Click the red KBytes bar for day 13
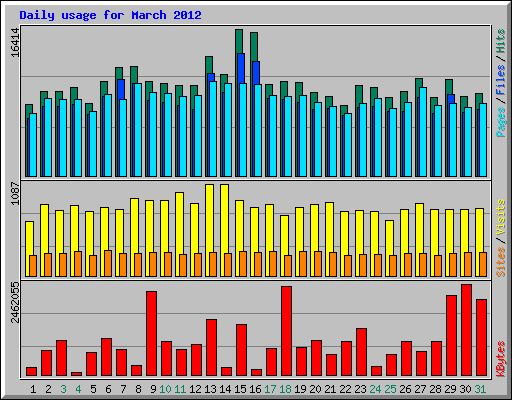 (x=211, y=348)
